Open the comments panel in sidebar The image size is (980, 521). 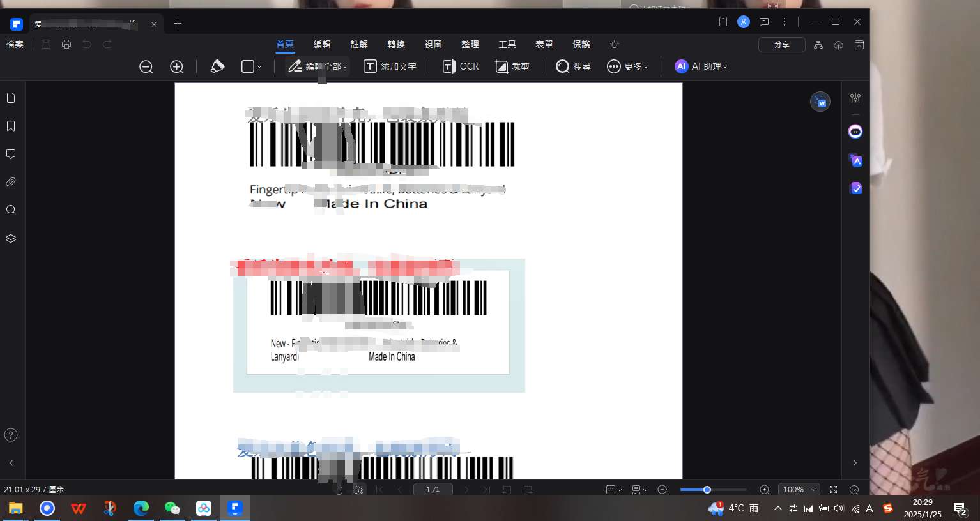(11, 154)
